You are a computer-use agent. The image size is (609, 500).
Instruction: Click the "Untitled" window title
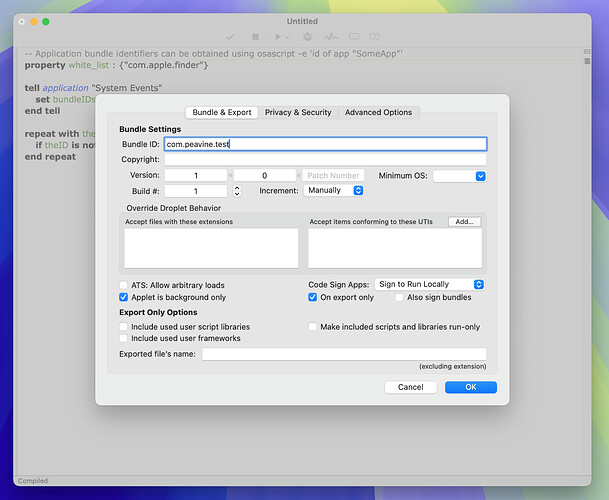tap(302, 21)
